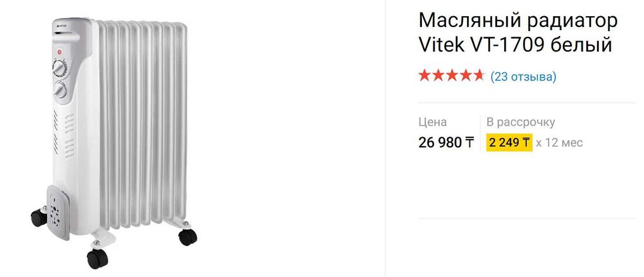Click the lower power mode knob
Viewport: 644px width, 277px height.
click(x=61, y=90)
